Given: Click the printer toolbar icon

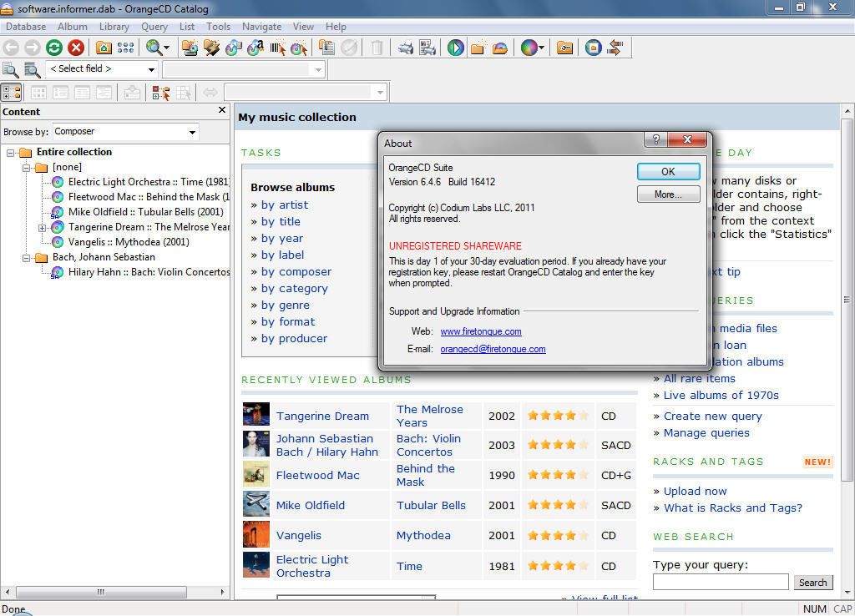Looking at the screenshot, I should coord(406,48).
